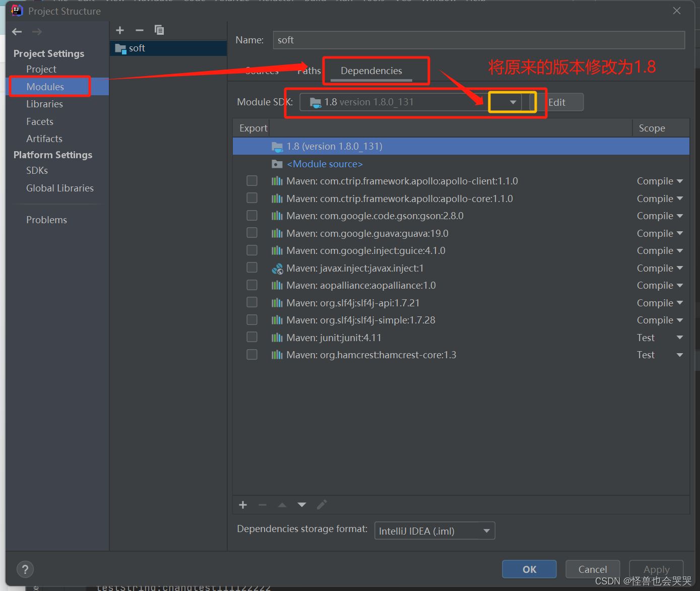Click the remove module minus icon

coord(140,30)
